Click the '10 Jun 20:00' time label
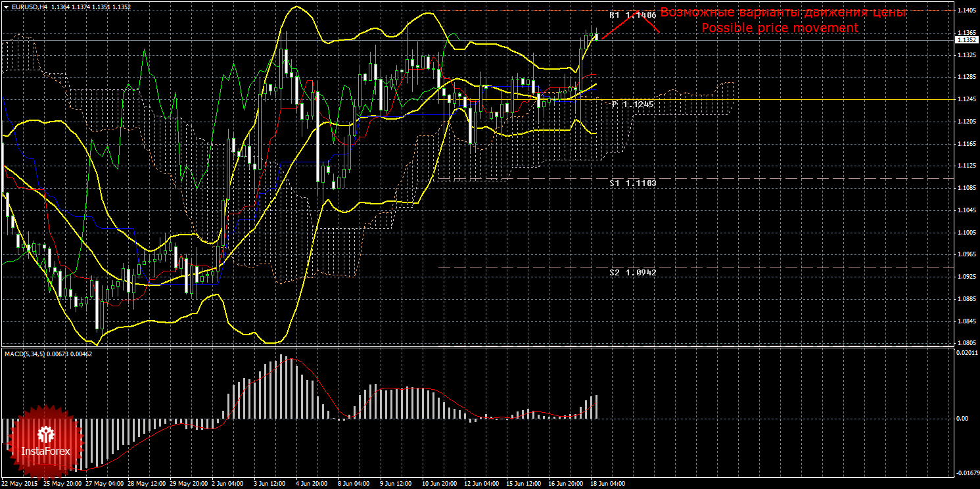This screenshot has width=980, height=489. (438, 484)
